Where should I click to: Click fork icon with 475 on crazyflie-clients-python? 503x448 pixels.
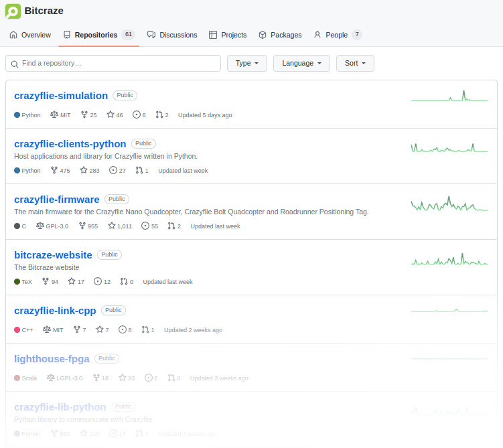pyautogui.click(x=54, y=170)
